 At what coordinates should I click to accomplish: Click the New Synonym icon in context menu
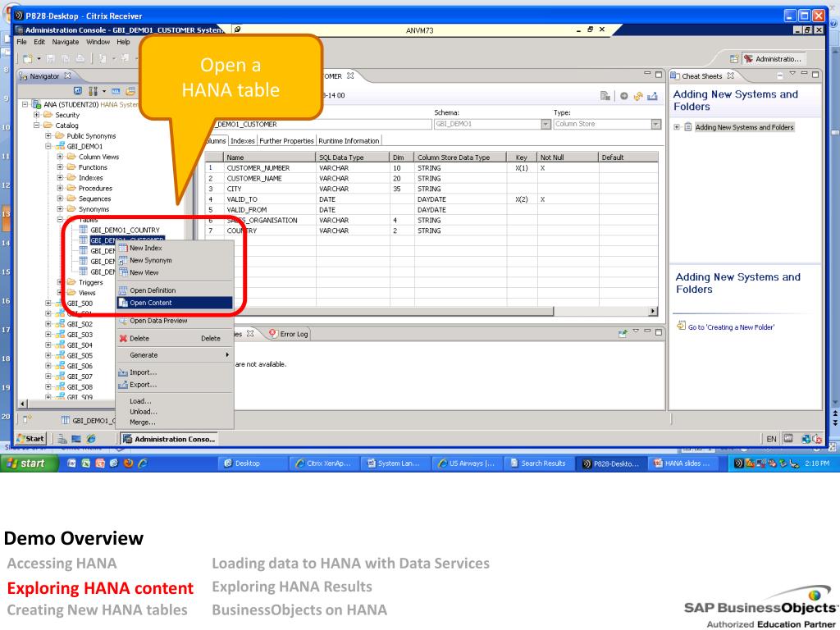[x=123, y=260]
